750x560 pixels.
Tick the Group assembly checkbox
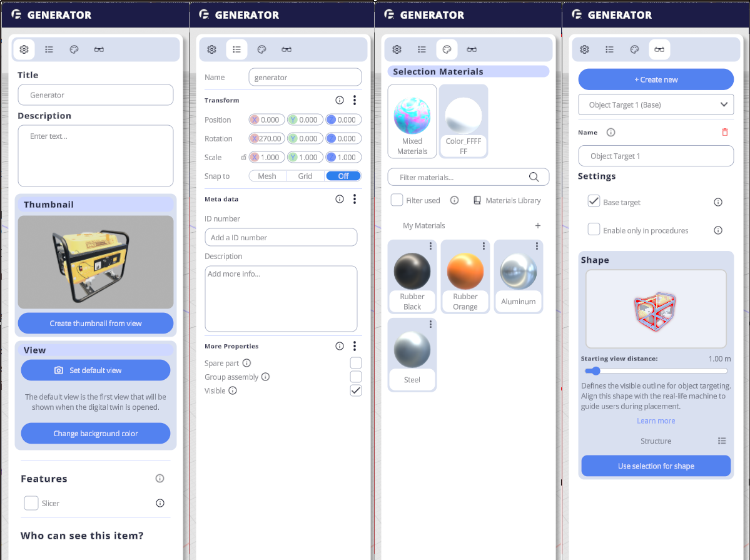(x=355, y=377)
